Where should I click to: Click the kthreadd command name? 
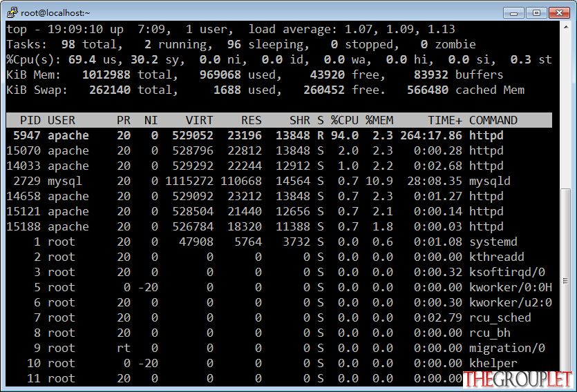click(497, 257)
